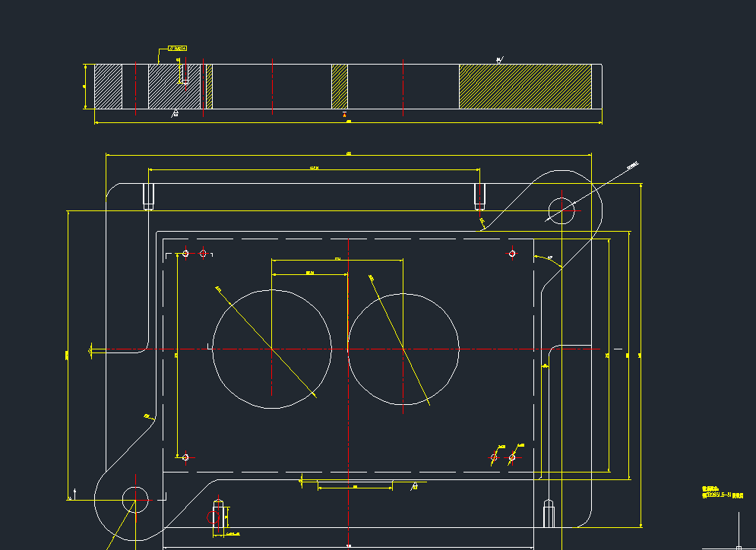756x550 pixels.
Task: Select the right hole of the bottom-right small hole pair
Action: click(512, 457)
